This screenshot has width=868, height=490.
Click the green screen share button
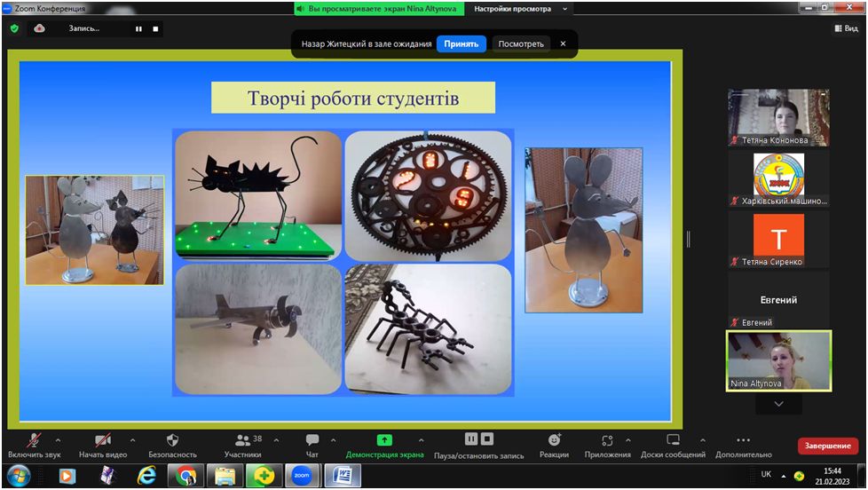click(x=384, y=440)
